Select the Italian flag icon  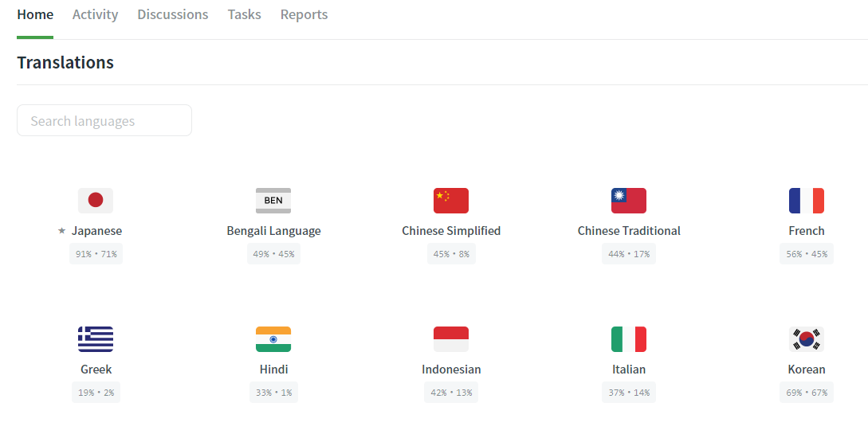[629, 339]
